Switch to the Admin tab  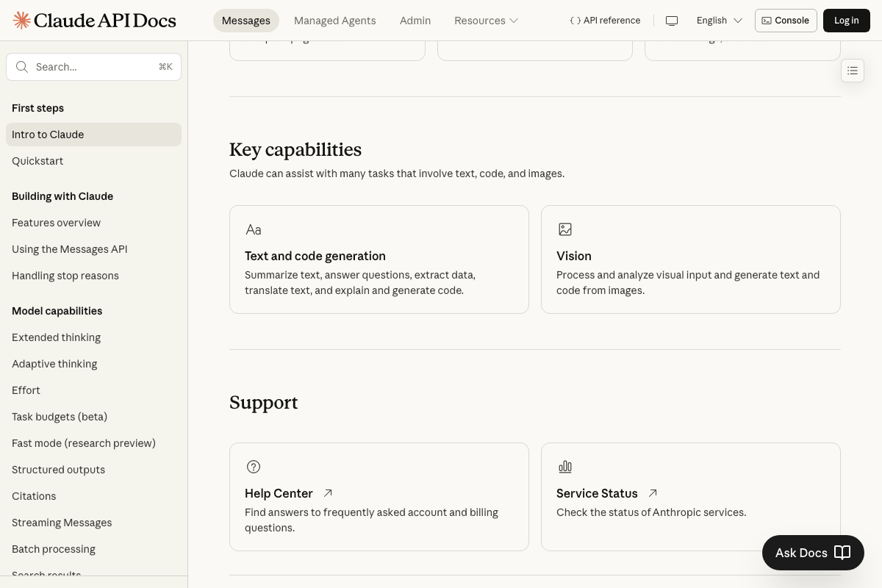(415, 21)
